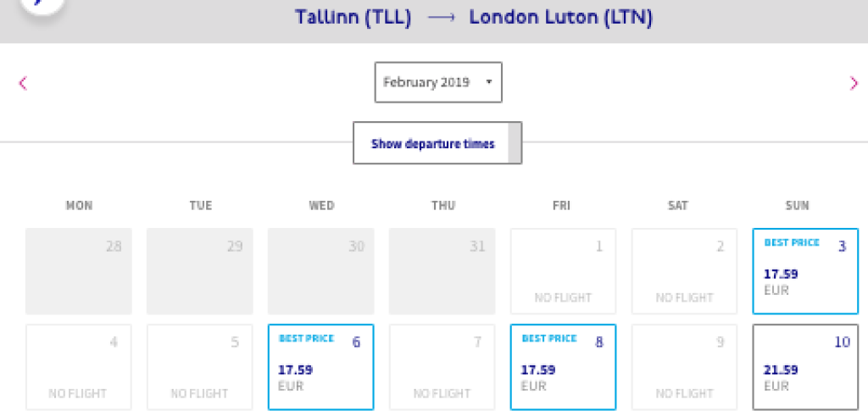Choose February 8 best price date

pos(563,367)
